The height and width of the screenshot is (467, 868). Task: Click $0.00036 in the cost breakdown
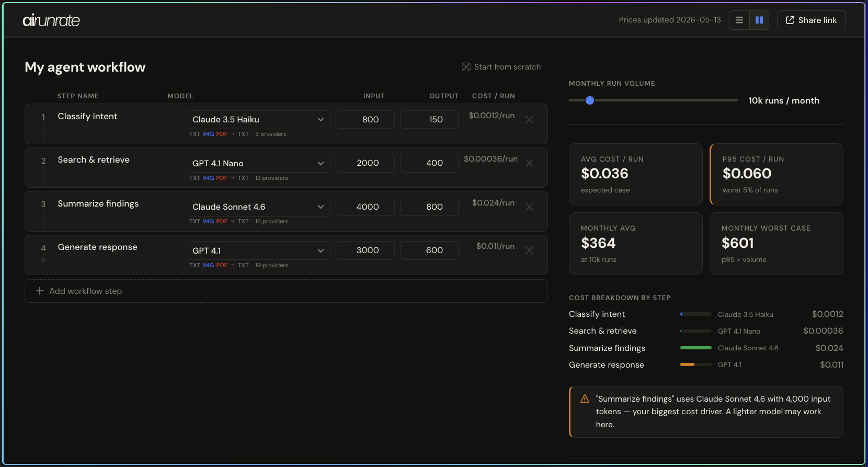pos(823,331)
